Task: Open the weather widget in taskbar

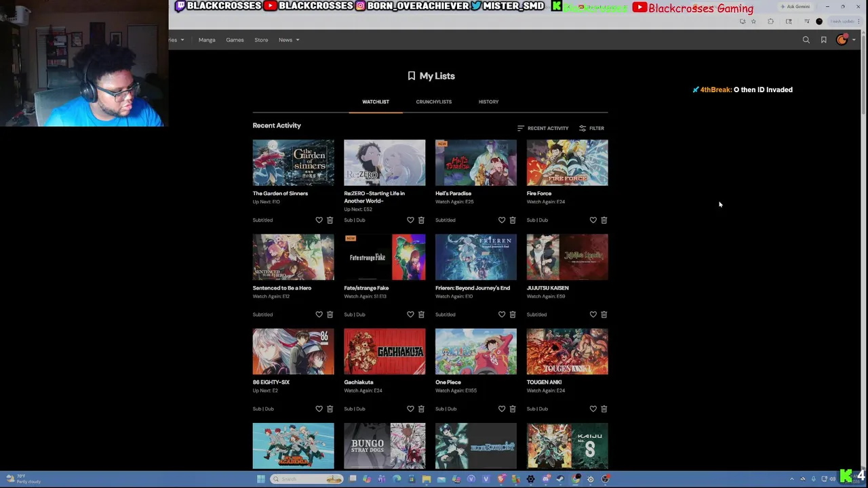Action: [23, 479]
